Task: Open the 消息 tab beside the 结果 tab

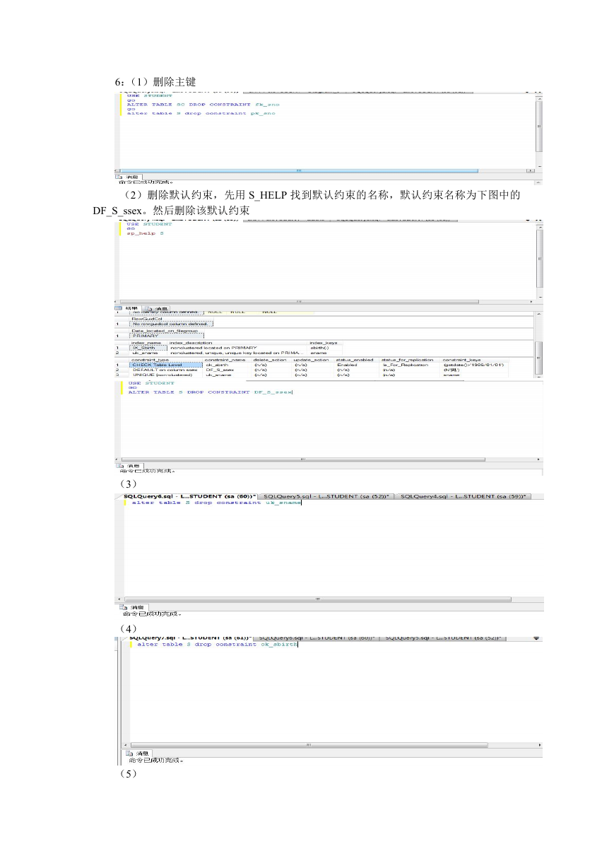Action: pos(158,308)
